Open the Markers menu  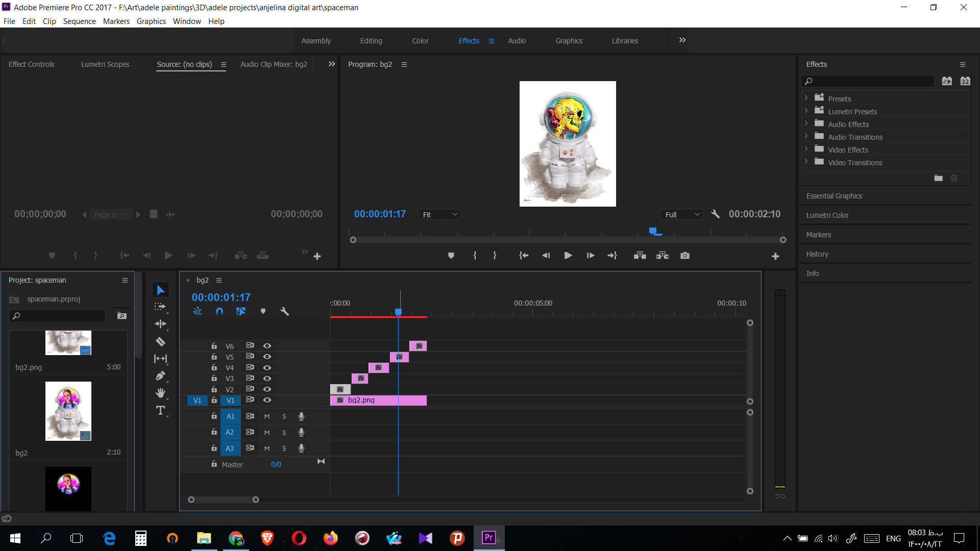tap(116, 21)
